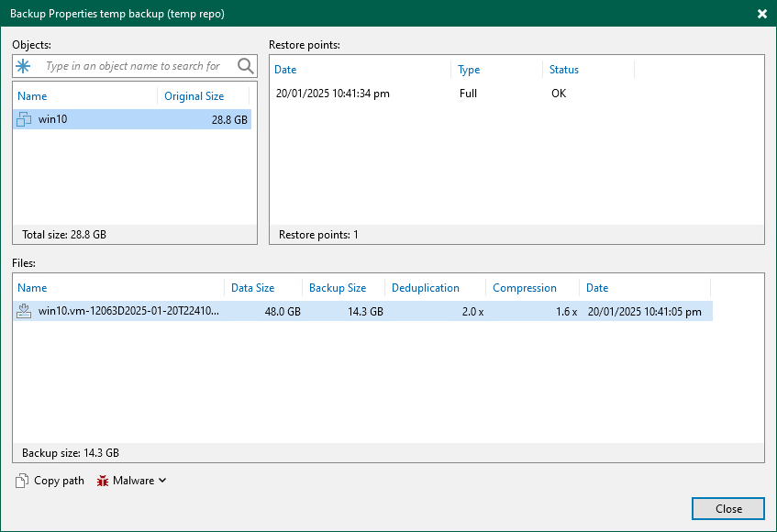Click the asterisk icon inside the search field

tap(25, 66)
